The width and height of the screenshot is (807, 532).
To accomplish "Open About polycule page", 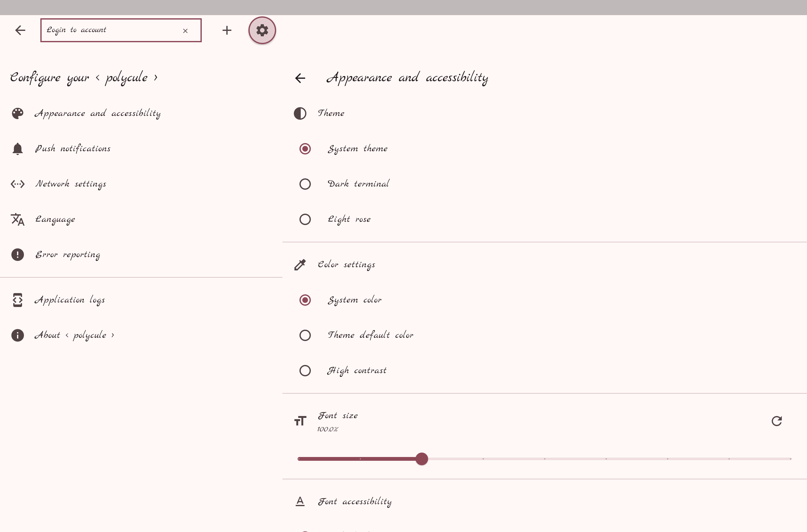I will point(74,335).
